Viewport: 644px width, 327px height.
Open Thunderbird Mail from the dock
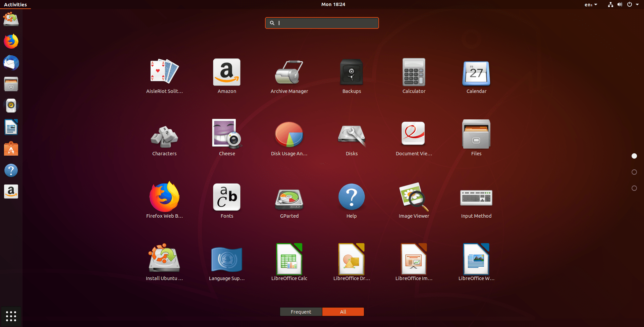coord(11,63)
